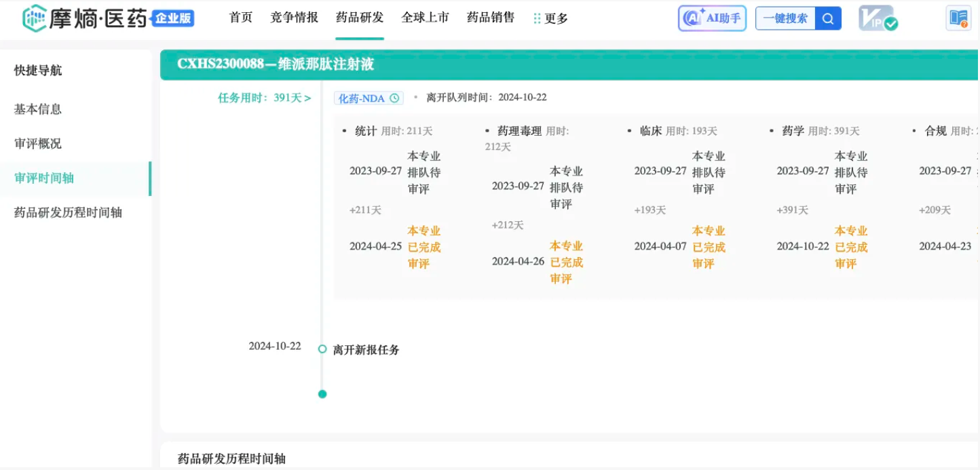Click the magnifier search icon
The height and width of the screenshot is (470, 980).
[x=828, y=18]
